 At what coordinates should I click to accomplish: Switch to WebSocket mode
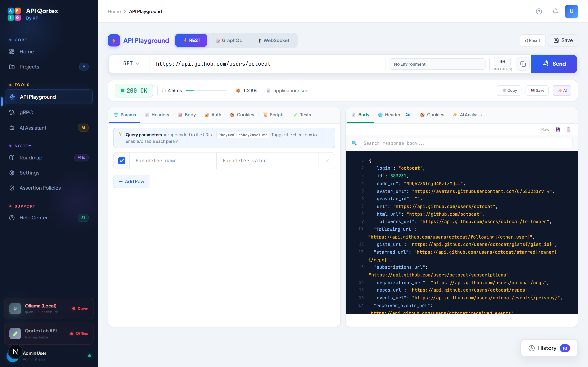tap(274, 41)
